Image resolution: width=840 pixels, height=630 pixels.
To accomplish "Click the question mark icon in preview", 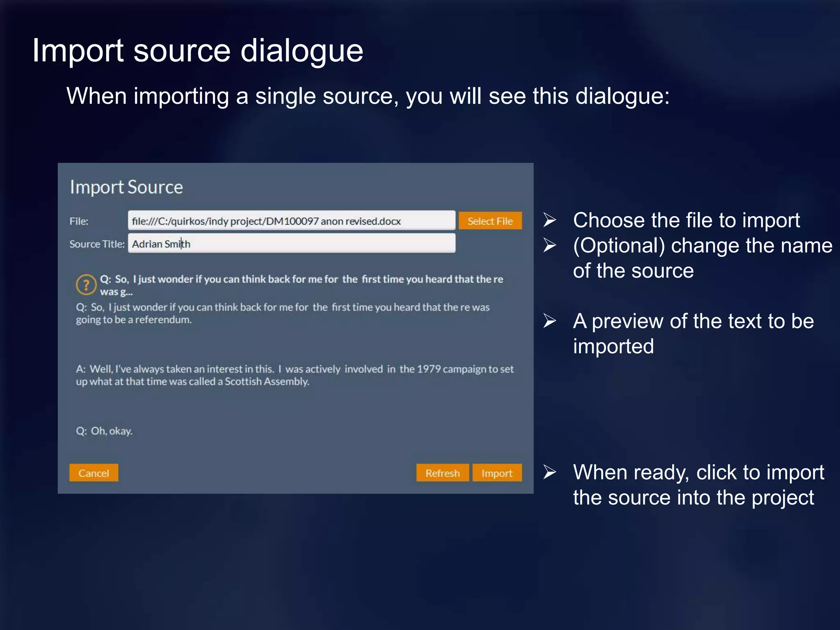I will coord(86,285).
